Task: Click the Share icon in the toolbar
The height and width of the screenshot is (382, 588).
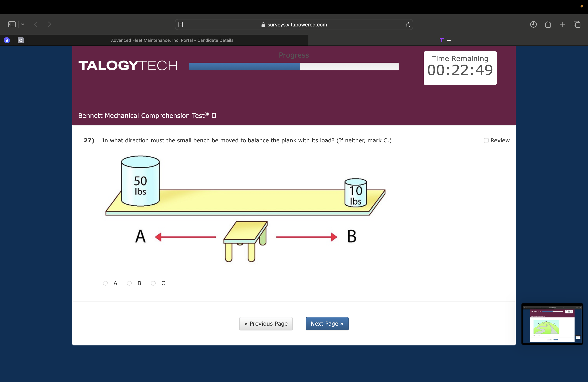Action: 548,24
